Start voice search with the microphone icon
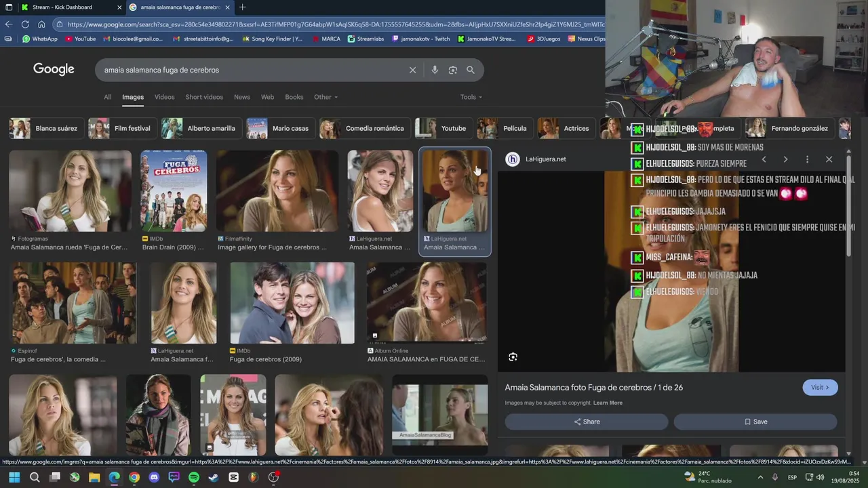This screenshot has height=488, width=868. [x=435, y=70]
